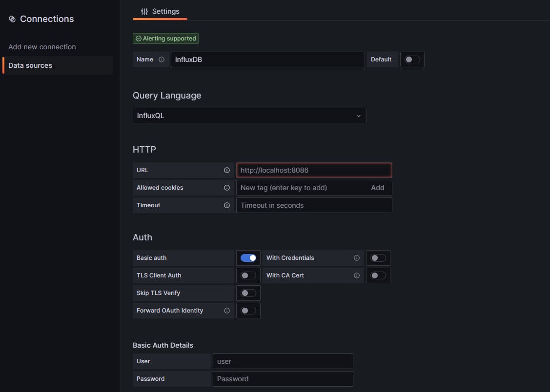Click the Basic Auth Details heading
This screenshot has width=550, height=392.
pyautogui.click(x=163, y=345)
